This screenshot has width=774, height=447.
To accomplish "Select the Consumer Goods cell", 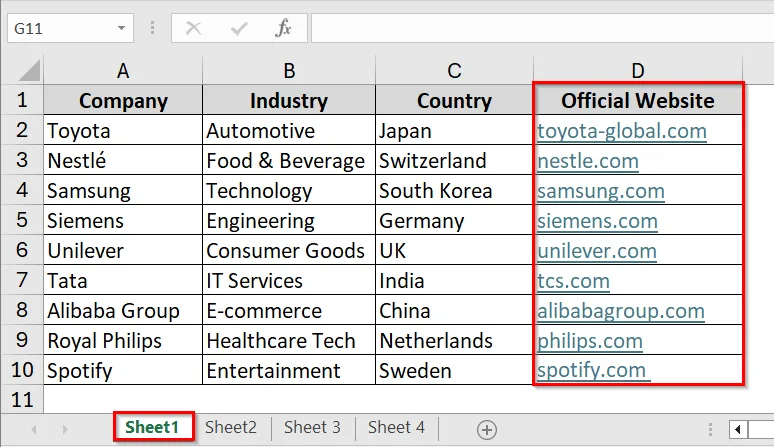I will [289, 250].
